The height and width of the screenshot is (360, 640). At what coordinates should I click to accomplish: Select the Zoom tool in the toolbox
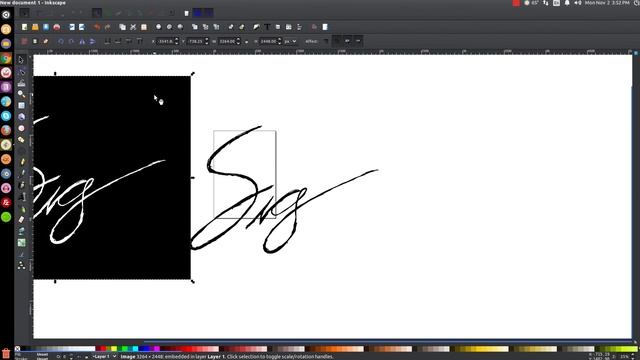[x=21, y=94]
